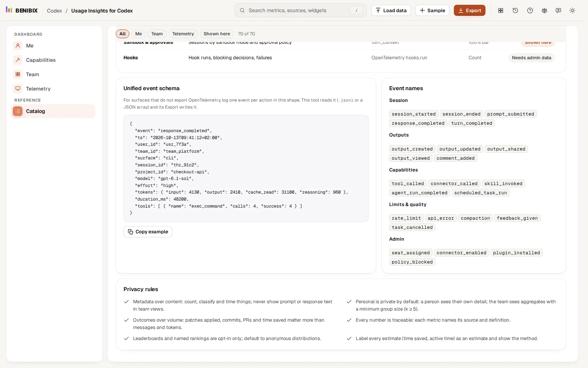Click the OpenTelemetry hooks.run source cell
588x368 pixels.
(x=399, y=58)
